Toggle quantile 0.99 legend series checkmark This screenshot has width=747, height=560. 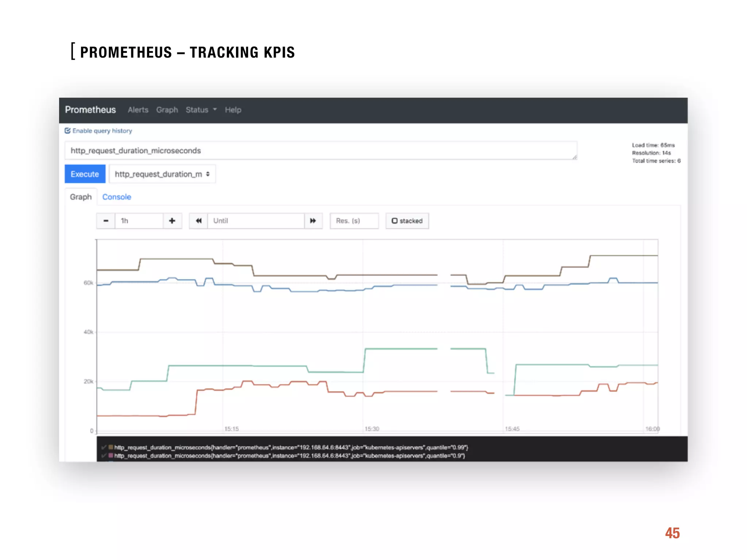pos(104,447)
